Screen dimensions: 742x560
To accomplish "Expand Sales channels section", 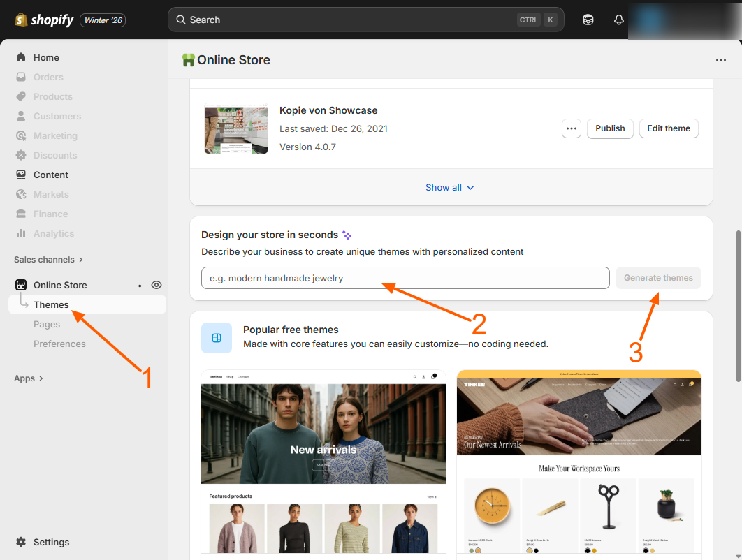I will (x=48, y=260).
